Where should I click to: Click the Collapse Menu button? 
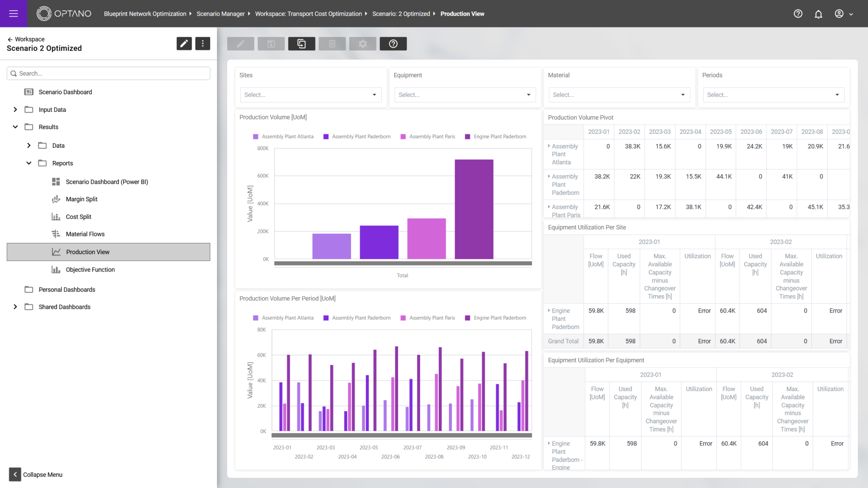[15, 474]
